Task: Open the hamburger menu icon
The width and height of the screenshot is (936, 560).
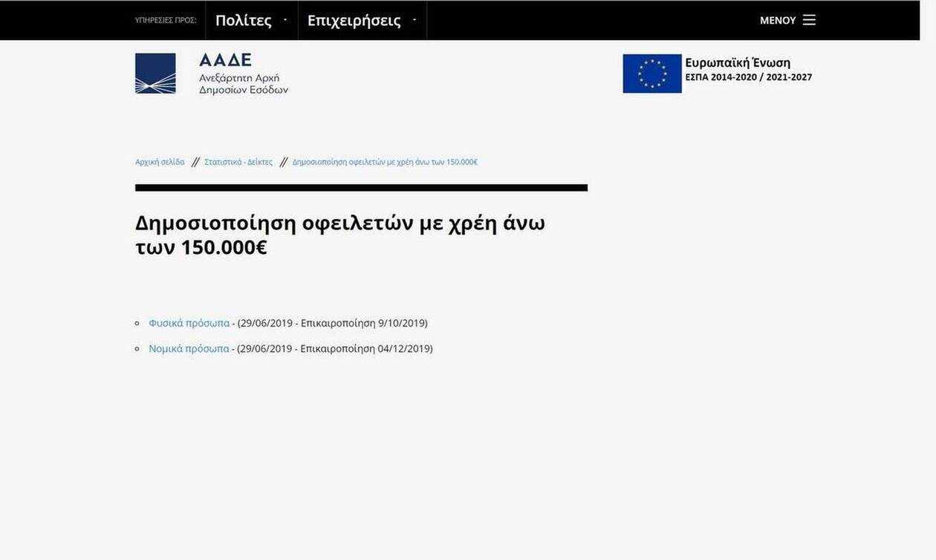Action: point(809,20)
